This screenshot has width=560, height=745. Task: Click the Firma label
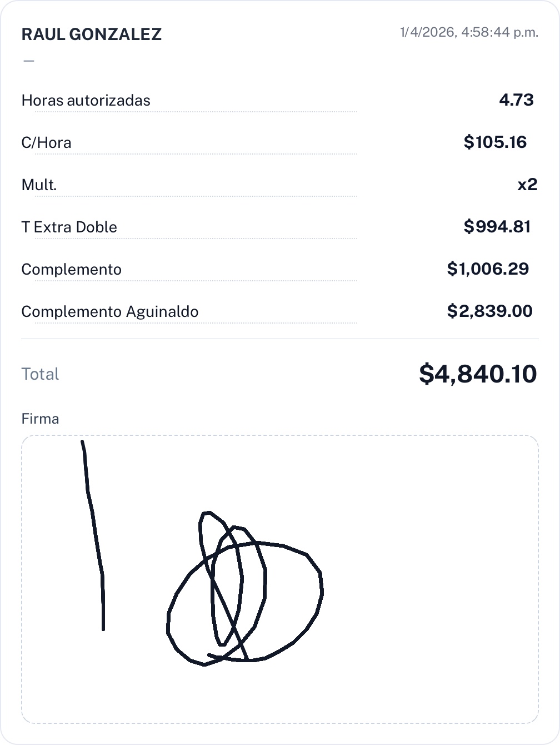coord(40,419)
